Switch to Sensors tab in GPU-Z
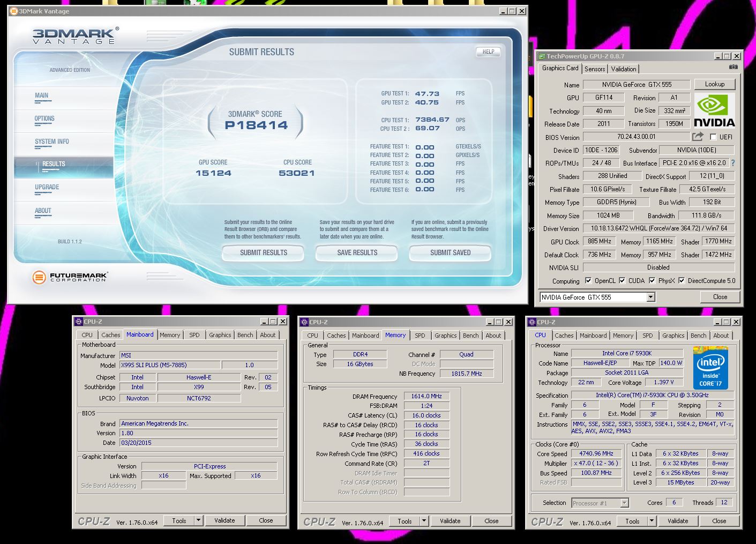Viewport: 756px width, 544px height. pyautogui.click(x=595, y=69)
